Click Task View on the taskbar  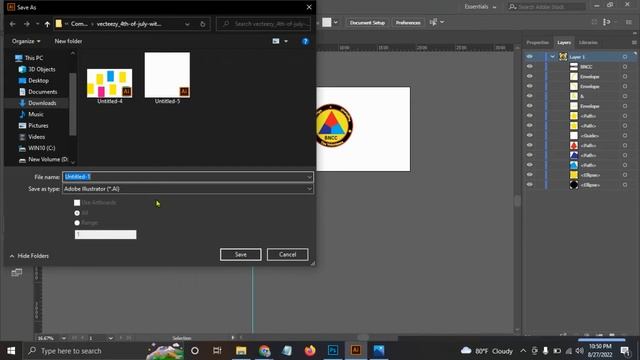coord(217,350)
